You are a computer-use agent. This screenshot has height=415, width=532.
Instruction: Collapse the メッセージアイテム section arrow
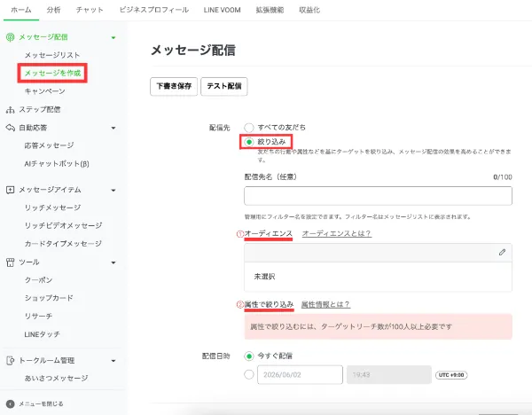pos(113,191)
